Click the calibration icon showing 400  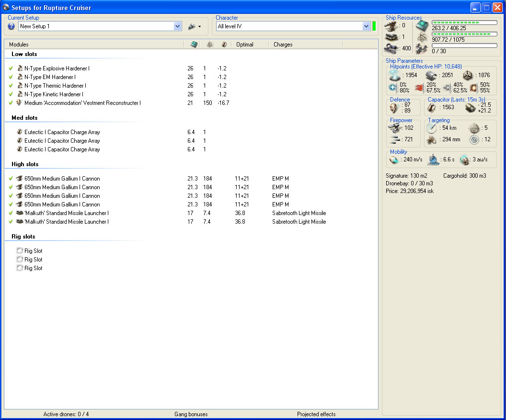(x=391, y=49)
